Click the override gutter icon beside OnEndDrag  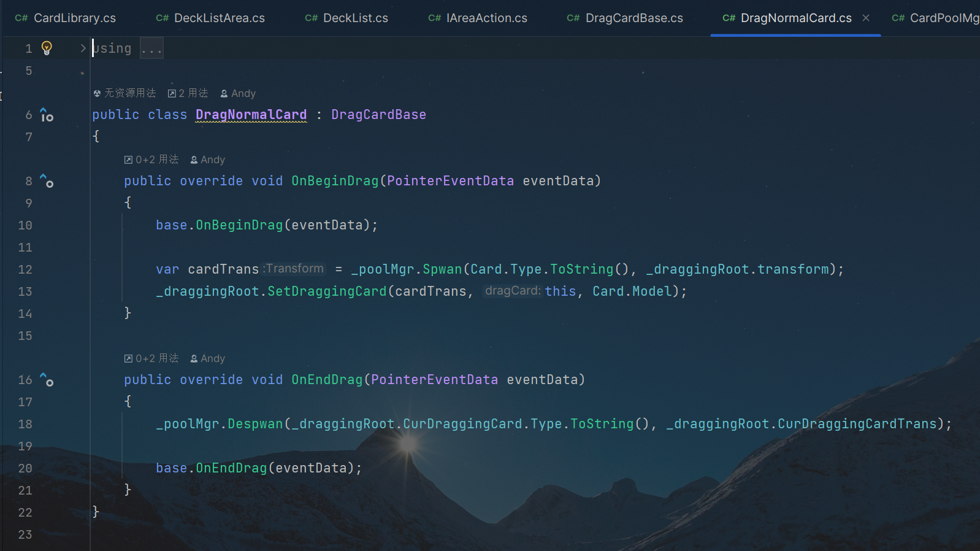[47, 380]
